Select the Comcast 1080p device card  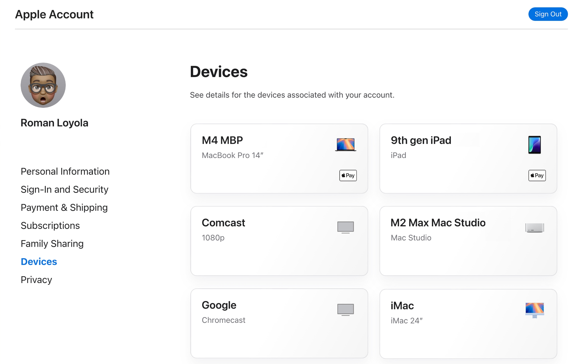pos(279,241)
